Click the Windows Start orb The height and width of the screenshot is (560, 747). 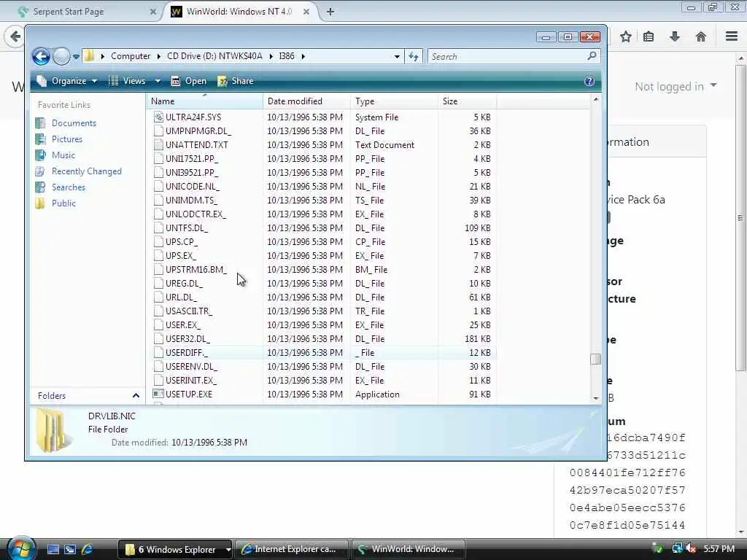tap(21, 548)
